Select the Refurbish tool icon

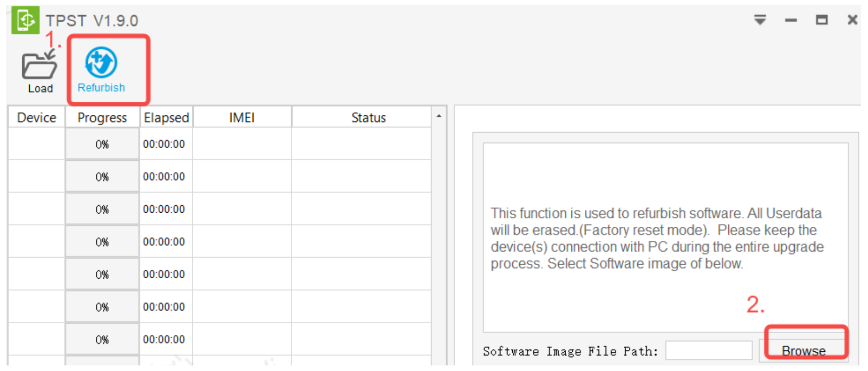coord(101,63)
